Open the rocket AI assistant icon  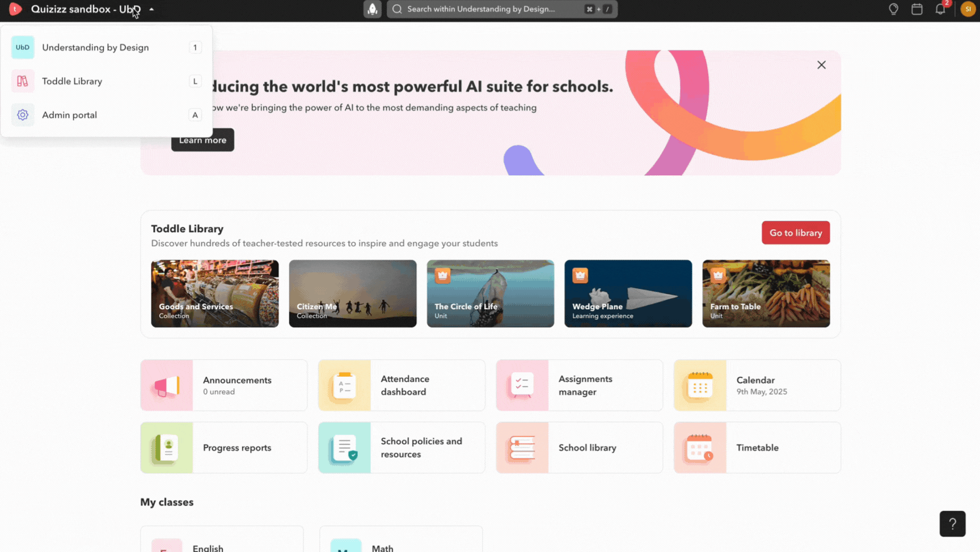coord(373,9)
